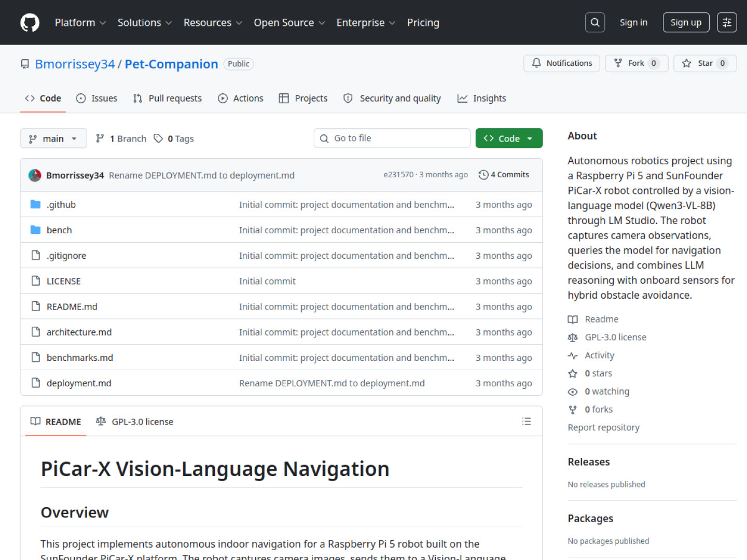Click the Go to file search field

[x=392, y=138]
